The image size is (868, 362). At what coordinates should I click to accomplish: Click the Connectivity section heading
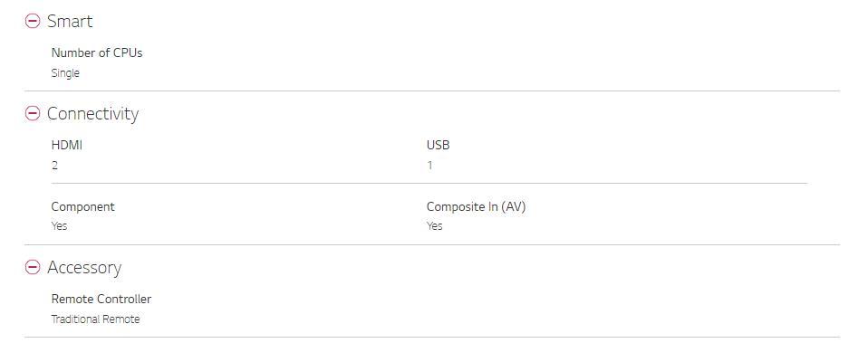click(x=92, y=113)
